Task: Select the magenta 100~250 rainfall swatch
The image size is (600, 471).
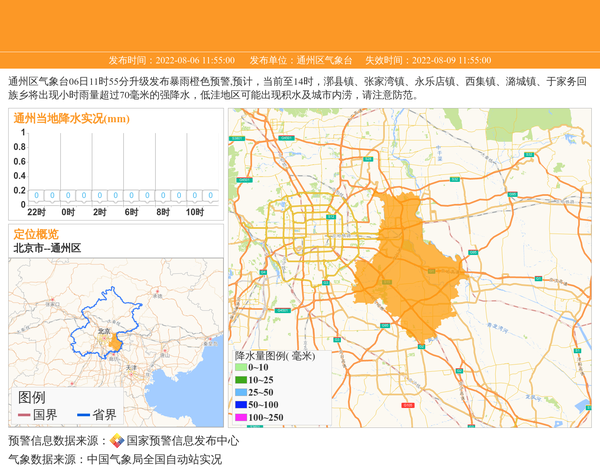Action: coord(240,418)
